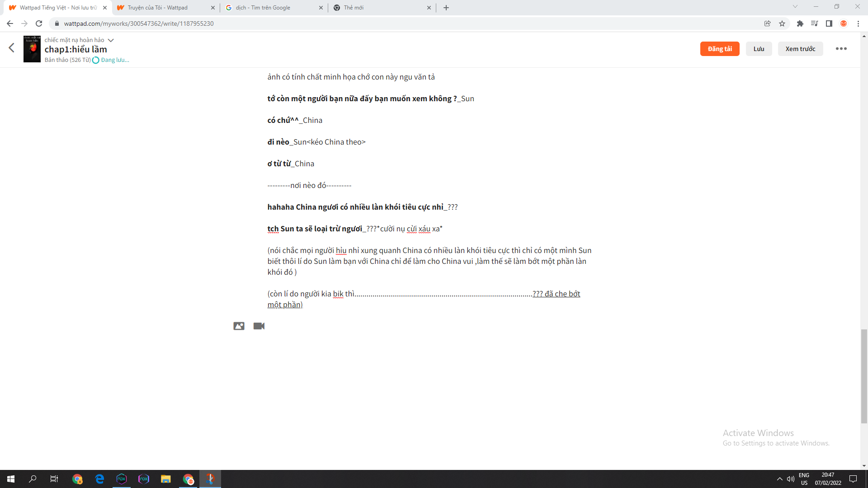The height and width of the screenshot is (488, 868).
Task: Go back using the Wattpad left chevron
Action: pyautogui.click(x=12, y=48)
